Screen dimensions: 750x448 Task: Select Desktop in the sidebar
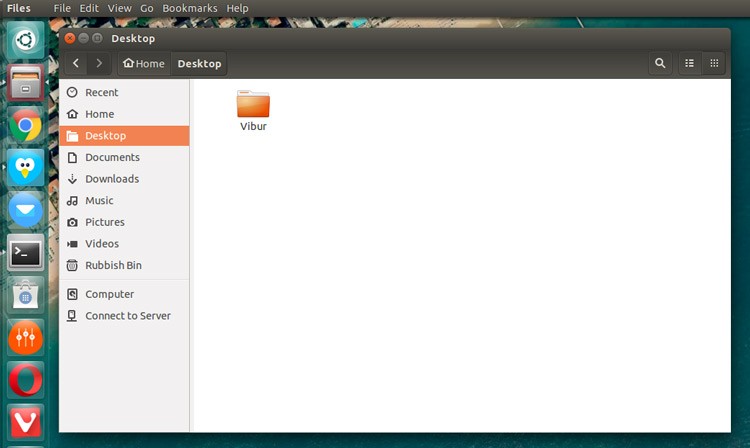pos(124,136)
